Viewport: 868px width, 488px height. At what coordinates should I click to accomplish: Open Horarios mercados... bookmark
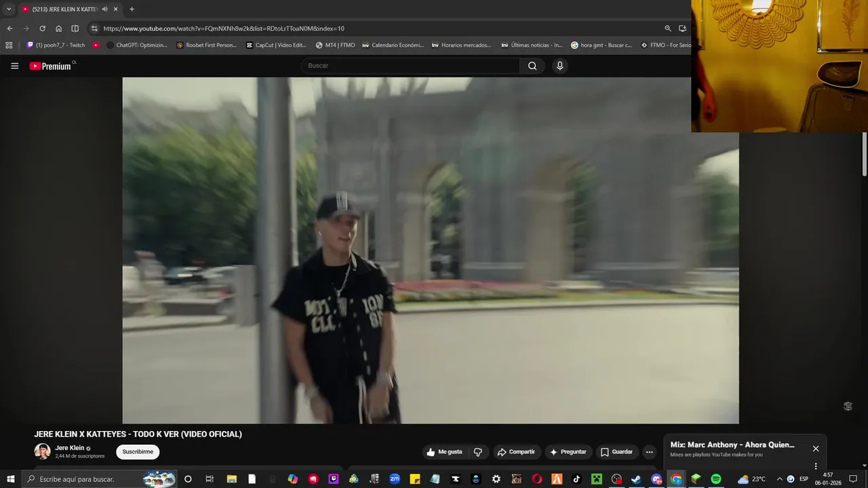click(x=461, y=45)
